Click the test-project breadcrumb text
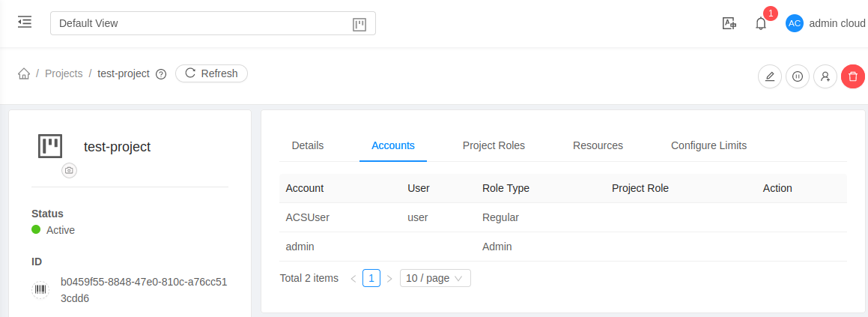This screenshot has width=868, height=317. (124, 73)
